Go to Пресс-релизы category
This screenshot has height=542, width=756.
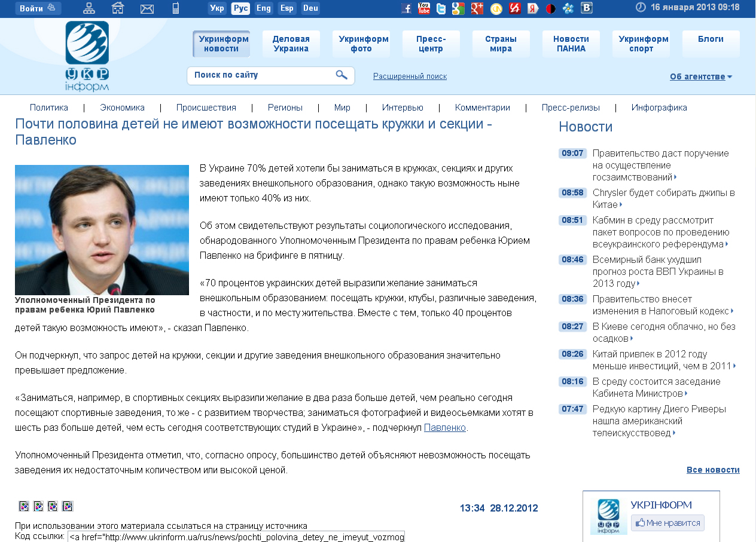point(571,108)
